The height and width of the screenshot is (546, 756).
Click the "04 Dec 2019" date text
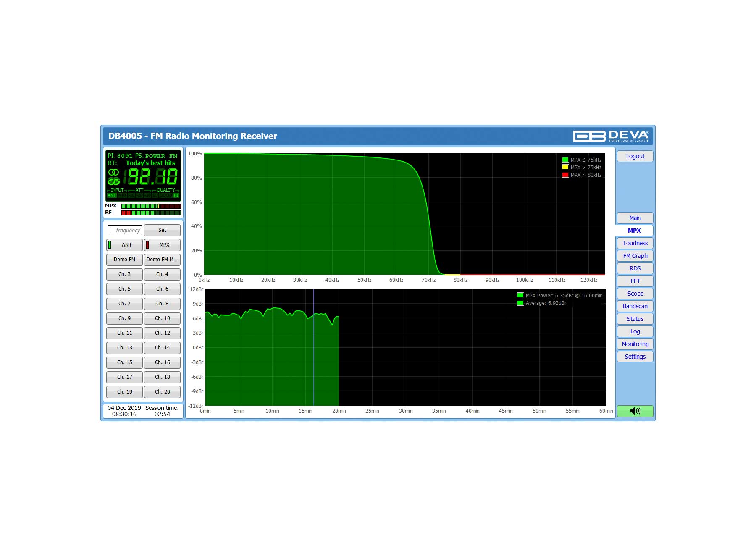[x=124, y=408]
